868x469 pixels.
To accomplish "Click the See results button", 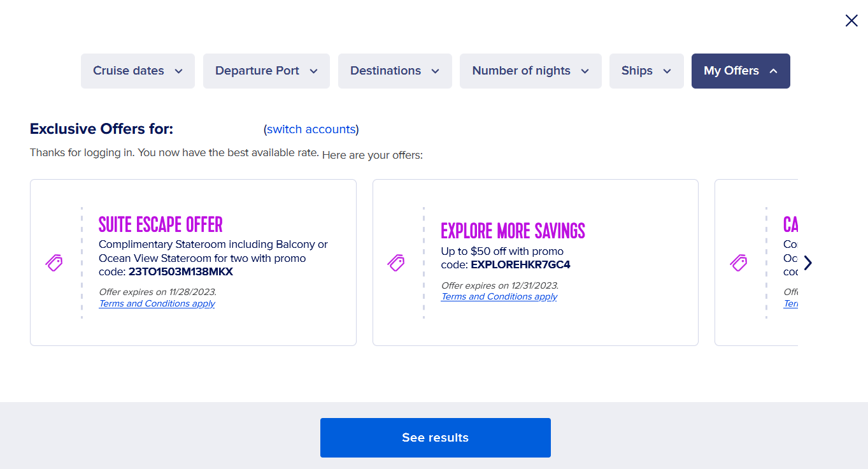I will (x=436, y=438).
